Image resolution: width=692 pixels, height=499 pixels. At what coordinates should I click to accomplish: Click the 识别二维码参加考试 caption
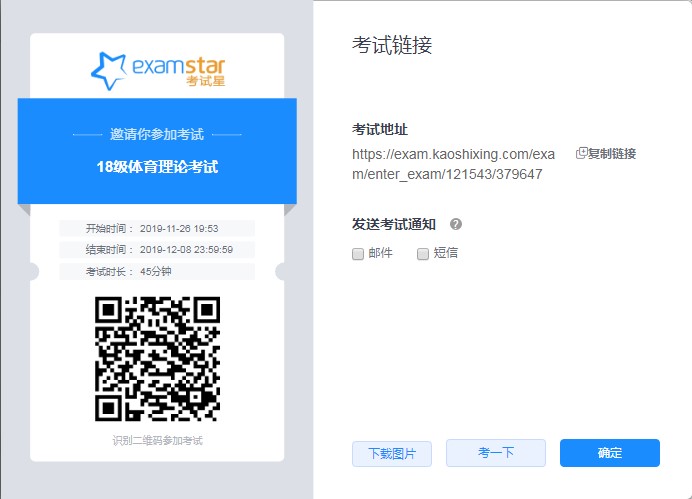[157, 440]
